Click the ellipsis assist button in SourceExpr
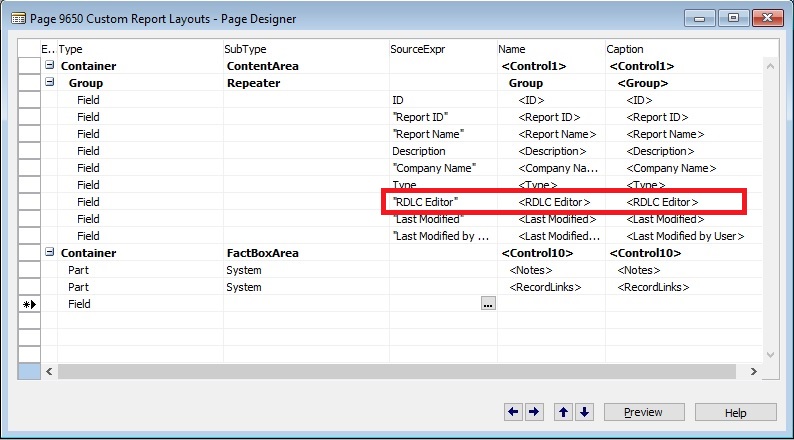Image resolution: width=794 pixels, height=440 pixels. point(488,304)
